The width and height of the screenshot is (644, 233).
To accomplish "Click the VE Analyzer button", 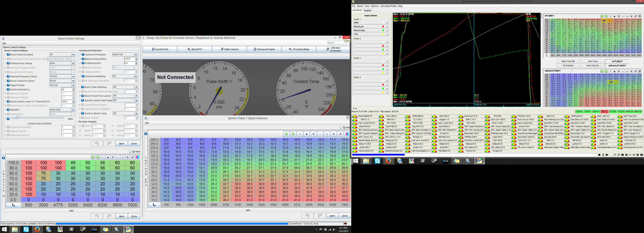I will pyautogui.click(x=568, y=65).
